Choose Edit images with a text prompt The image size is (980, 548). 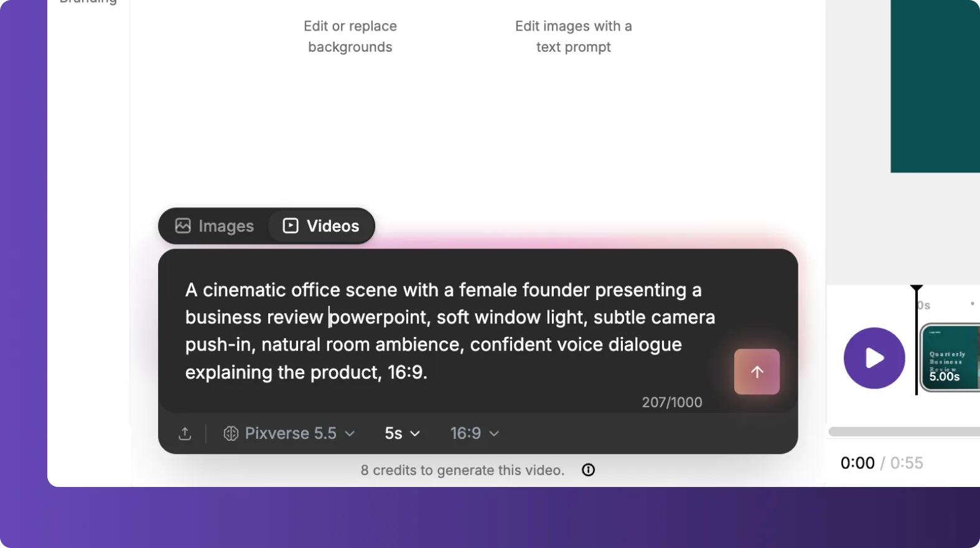tap(573, 37)
